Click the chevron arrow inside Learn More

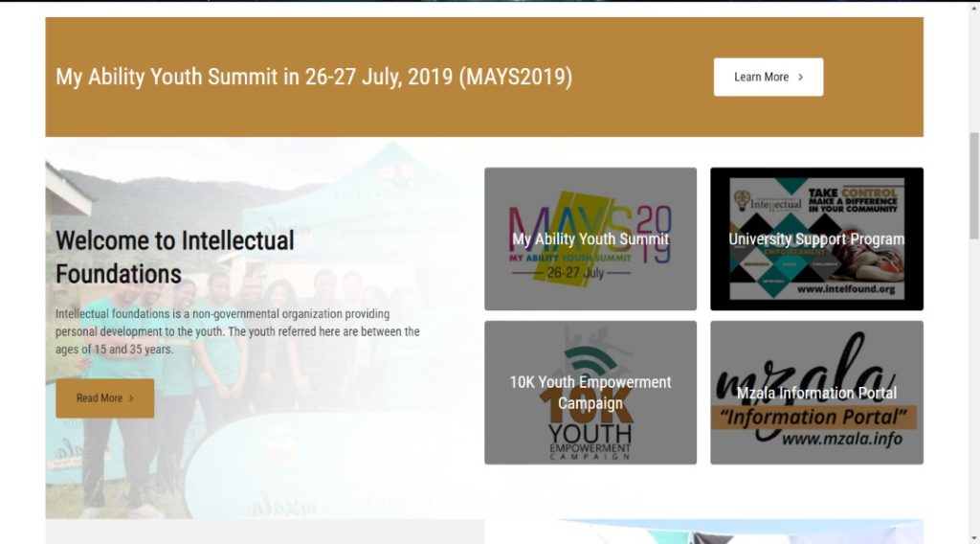tap(801, 77)
